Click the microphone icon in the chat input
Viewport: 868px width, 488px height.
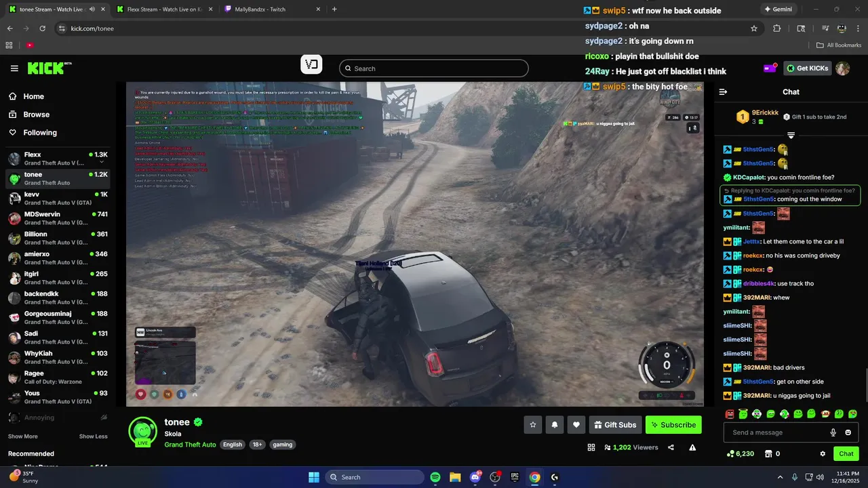pyautogui.click(x=833, y=432)
